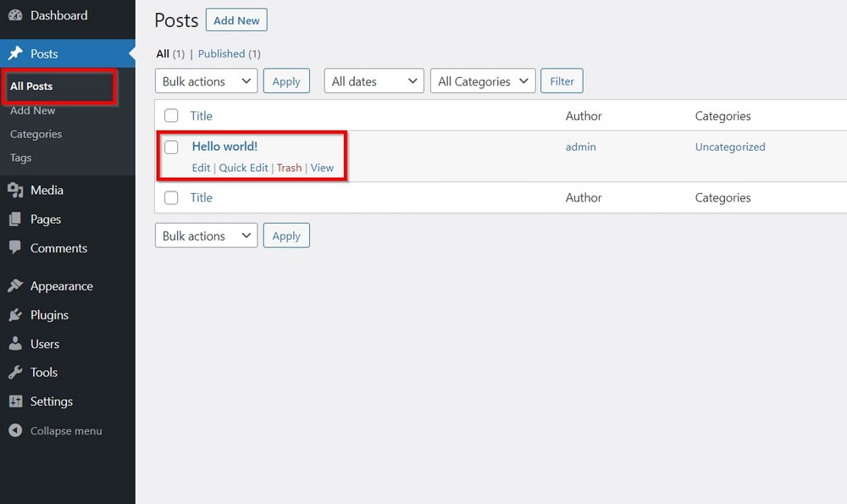
Task: Open Media menu item
Action: (47, 190)
